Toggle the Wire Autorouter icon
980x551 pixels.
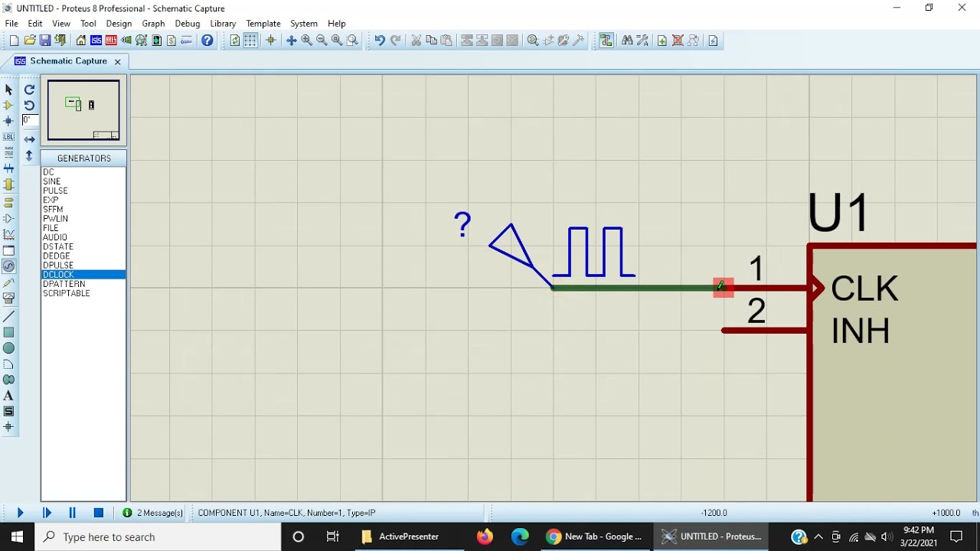click(606, 41)
